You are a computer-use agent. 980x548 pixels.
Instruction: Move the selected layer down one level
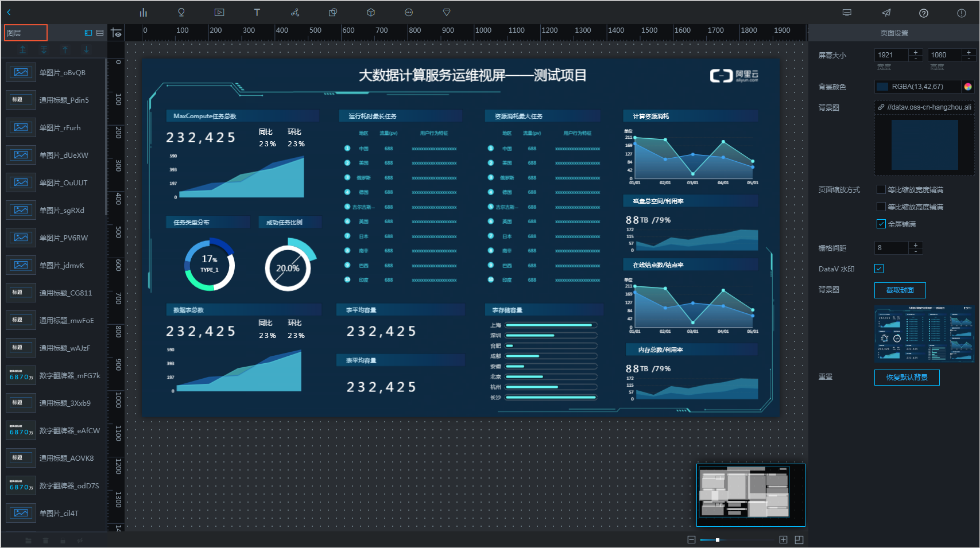[87, 50]
